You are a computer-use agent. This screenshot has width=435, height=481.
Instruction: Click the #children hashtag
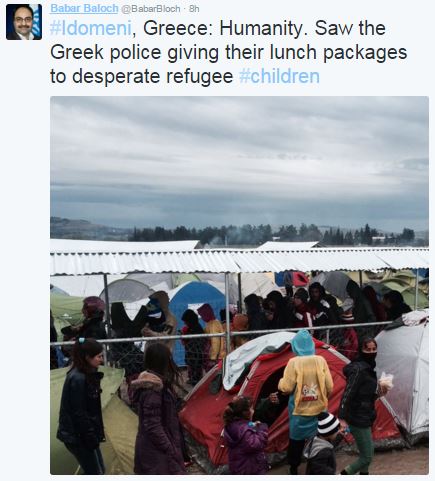pos(279,76)
